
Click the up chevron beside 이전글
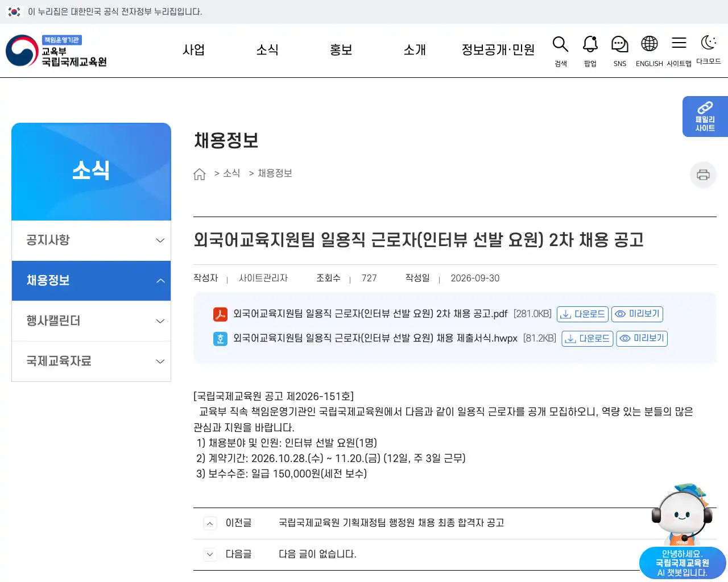pos(210,523)
